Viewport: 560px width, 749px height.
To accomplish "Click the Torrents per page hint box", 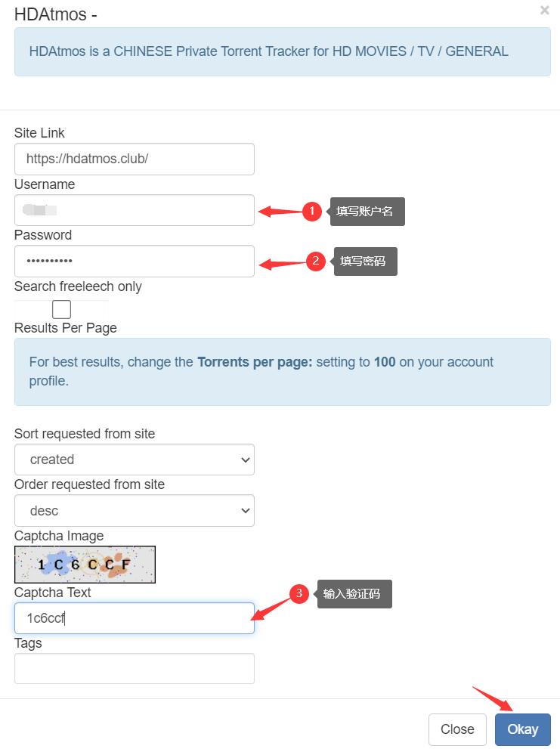I will (283, 371).
